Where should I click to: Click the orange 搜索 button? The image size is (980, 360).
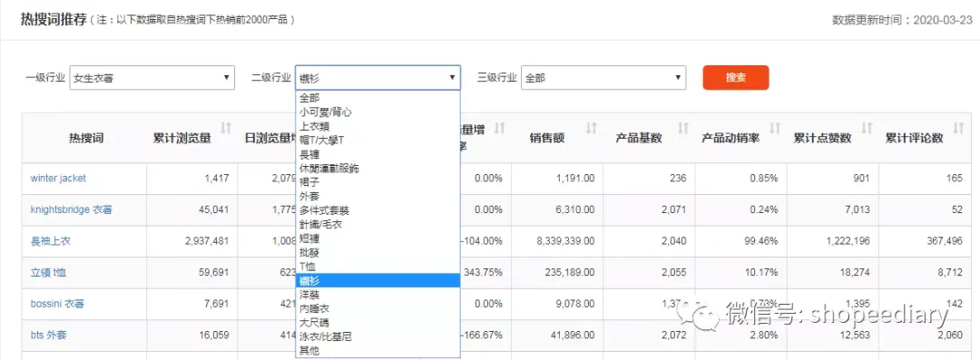coord(736,77)
